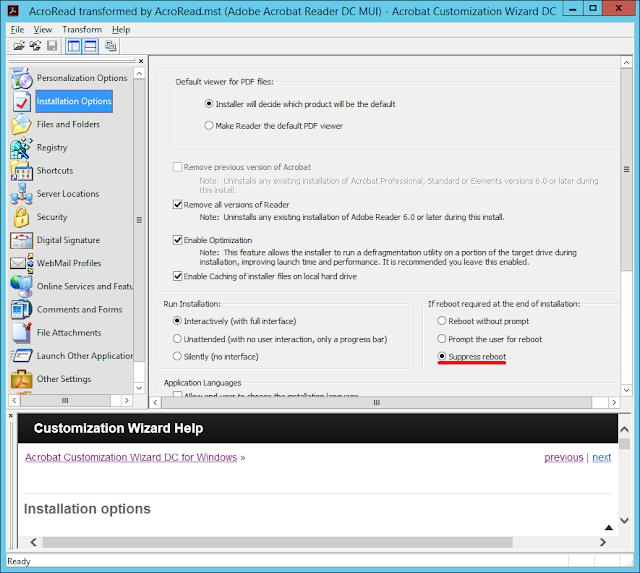The width and height of the screenshot is (640, 573).
Task: Click main panel scroll down arrow
Action: tap(627, 390)
